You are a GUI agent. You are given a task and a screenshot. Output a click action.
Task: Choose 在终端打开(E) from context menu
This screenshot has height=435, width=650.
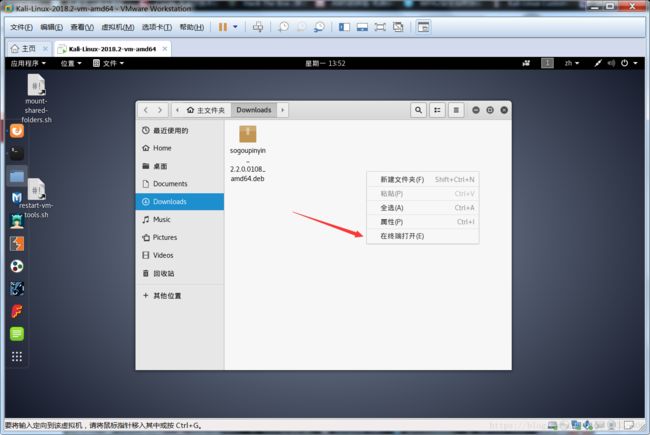(423, 236)
